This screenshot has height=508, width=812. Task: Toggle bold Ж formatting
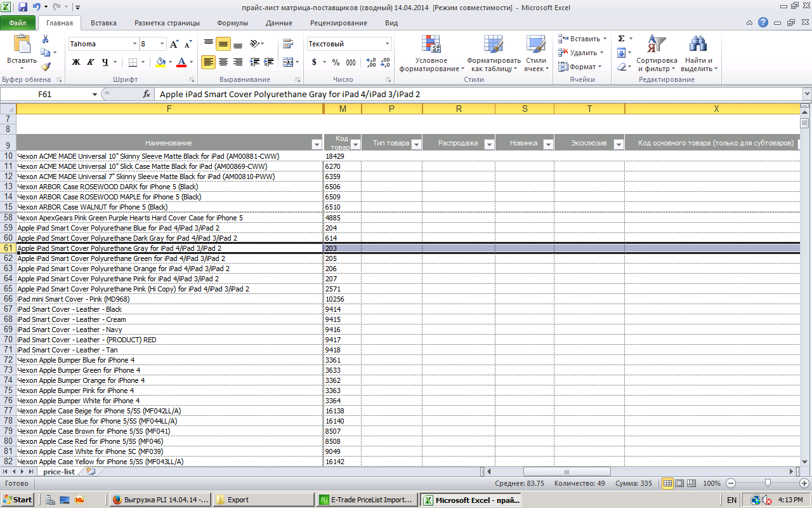[x=76, y=62]
